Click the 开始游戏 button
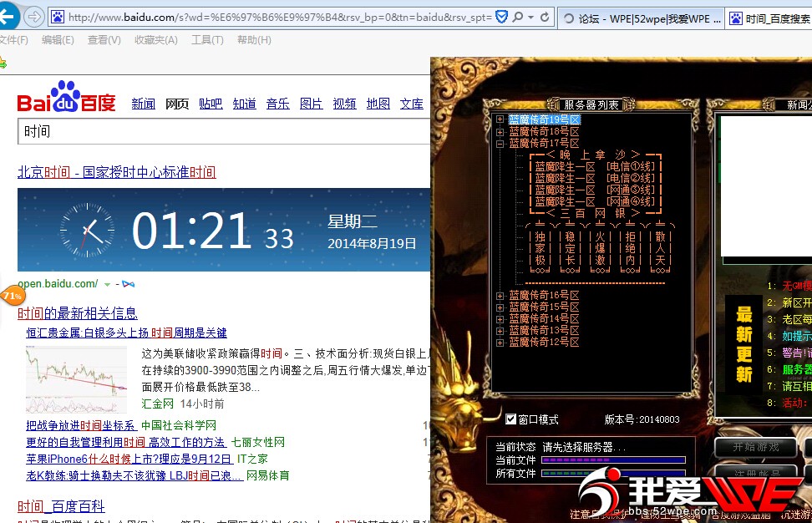The height and width of the screenshot is (523, 812). 755,447
